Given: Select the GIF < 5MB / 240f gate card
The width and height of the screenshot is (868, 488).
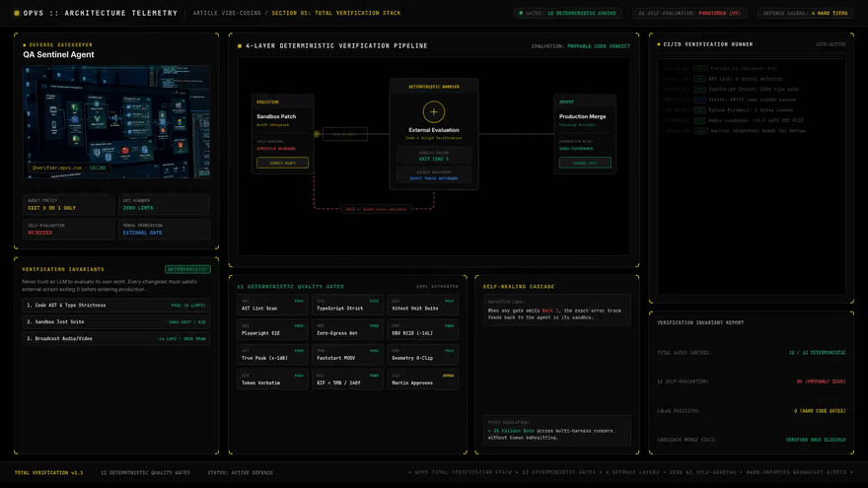Looking at the screenshot, I should [347, 380].
